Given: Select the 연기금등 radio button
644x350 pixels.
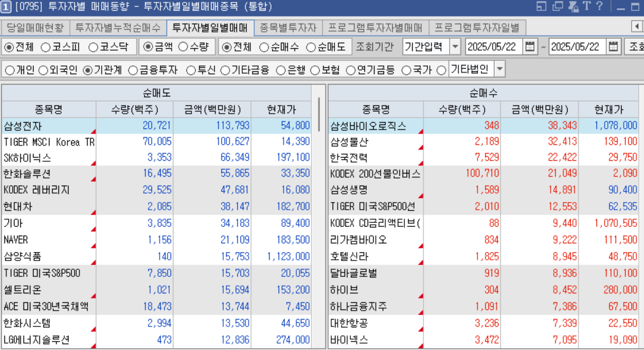Looking at the screenshot, I should [x=350, y=71].
